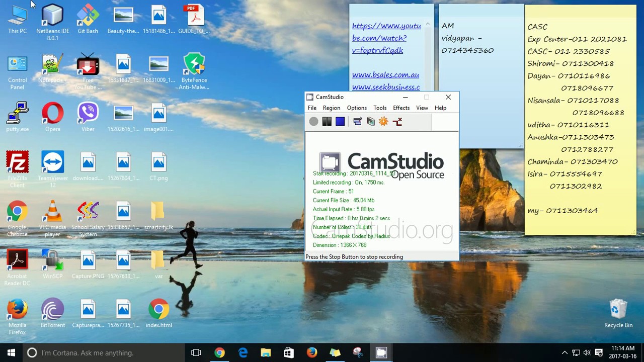
Task: Minimize the CamStudio window
Action: 406,97
